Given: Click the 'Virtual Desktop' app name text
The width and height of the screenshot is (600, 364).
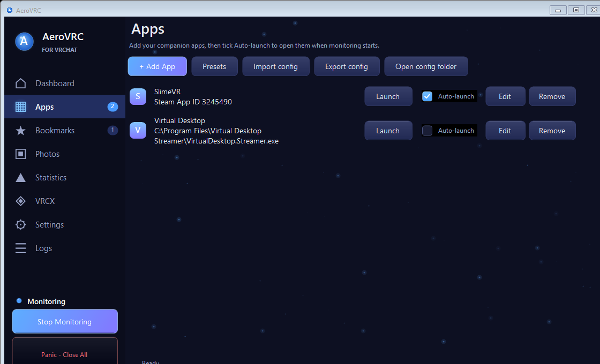Looking at the screenshot, I should pos(179,120).
